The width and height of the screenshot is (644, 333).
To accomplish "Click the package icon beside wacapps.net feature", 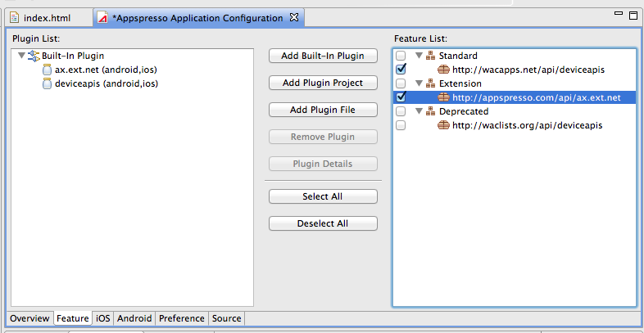I will (x=443, y=70).
